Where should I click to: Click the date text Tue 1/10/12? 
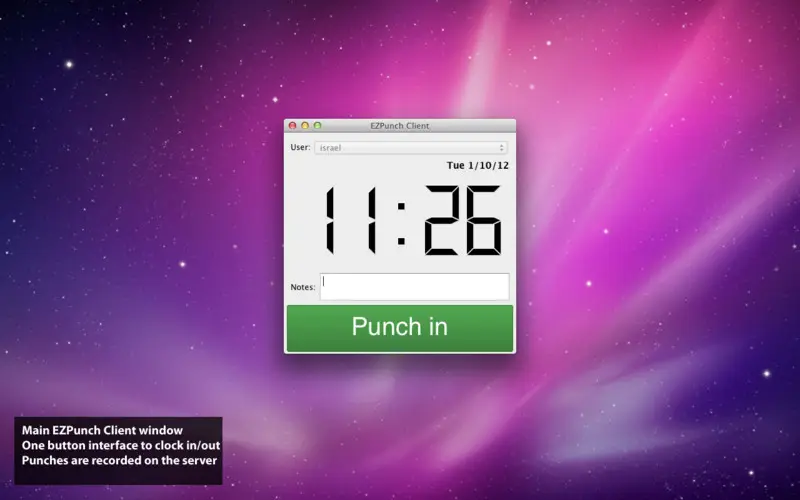pyautogui.click(x=478, y=165)
